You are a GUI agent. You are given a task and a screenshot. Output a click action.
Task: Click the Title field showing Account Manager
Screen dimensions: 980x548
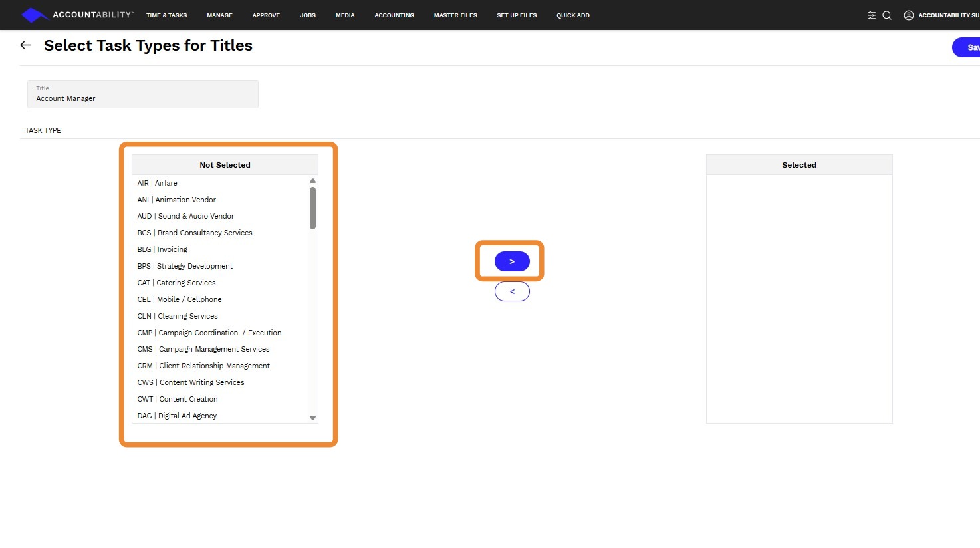click(x=143, y=94)
